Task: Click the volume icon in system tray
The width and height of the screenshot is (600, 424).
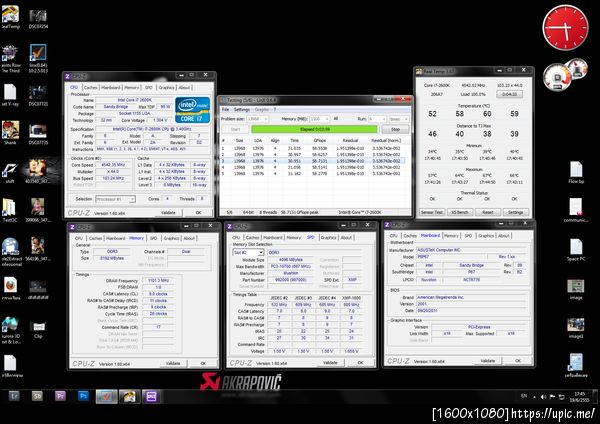Action: tap(543, 397)
